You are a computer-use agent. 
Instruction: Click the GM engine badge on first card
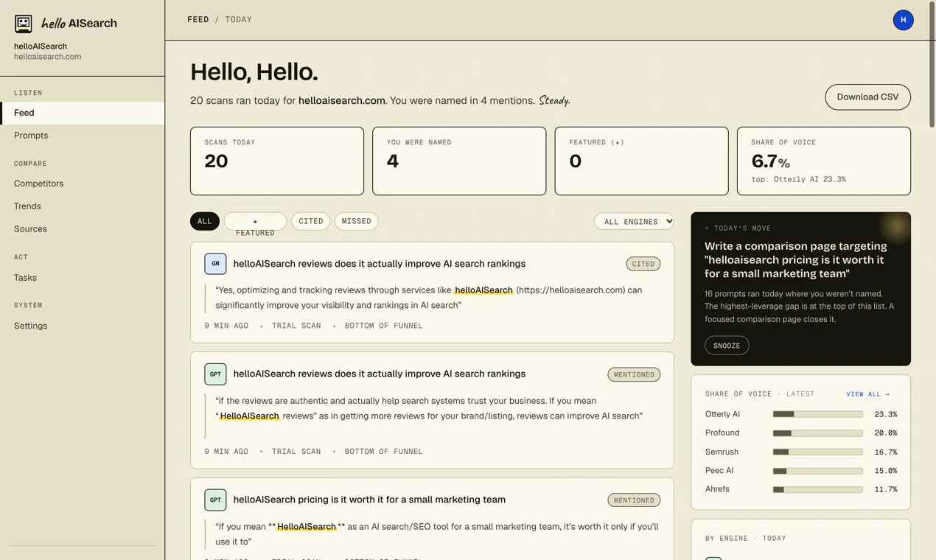pos(215,264)
